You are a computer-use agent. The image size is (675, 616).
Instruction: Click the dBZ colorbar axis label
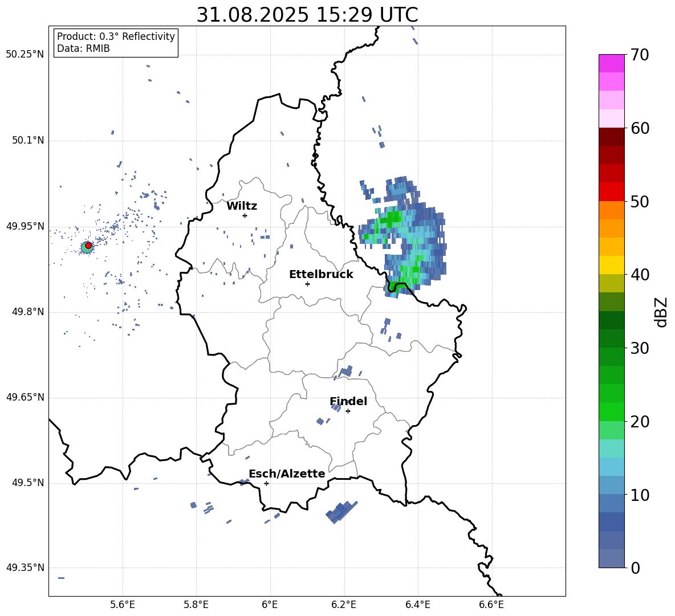click(662, 312)
